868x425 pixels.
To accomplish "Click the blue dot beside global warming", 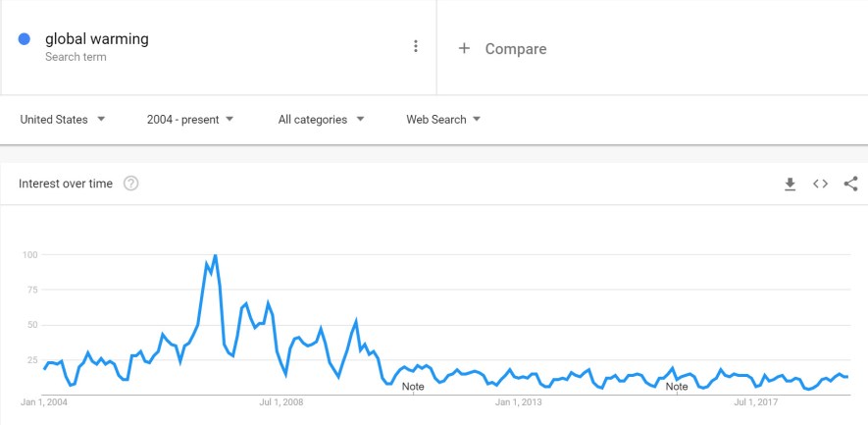I will [x=24, y=39].
